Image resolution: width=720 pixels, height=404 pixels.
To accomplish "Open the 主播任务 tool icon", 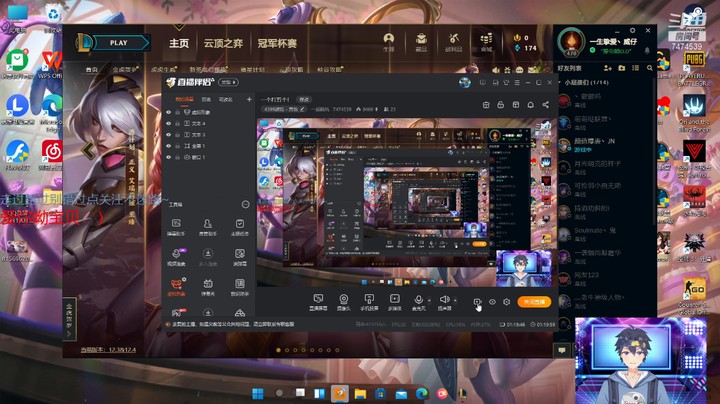I will (239, 227).
